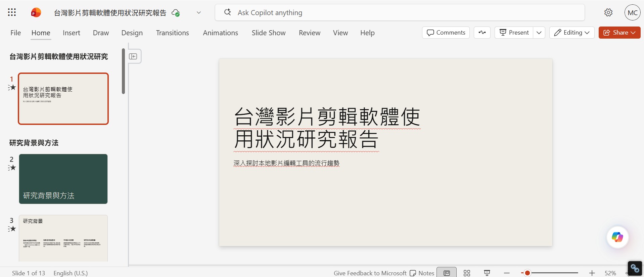Switch to the Insert tab
Image resolution: width=644 pixels, height=277 pixels.
(72, 33)
